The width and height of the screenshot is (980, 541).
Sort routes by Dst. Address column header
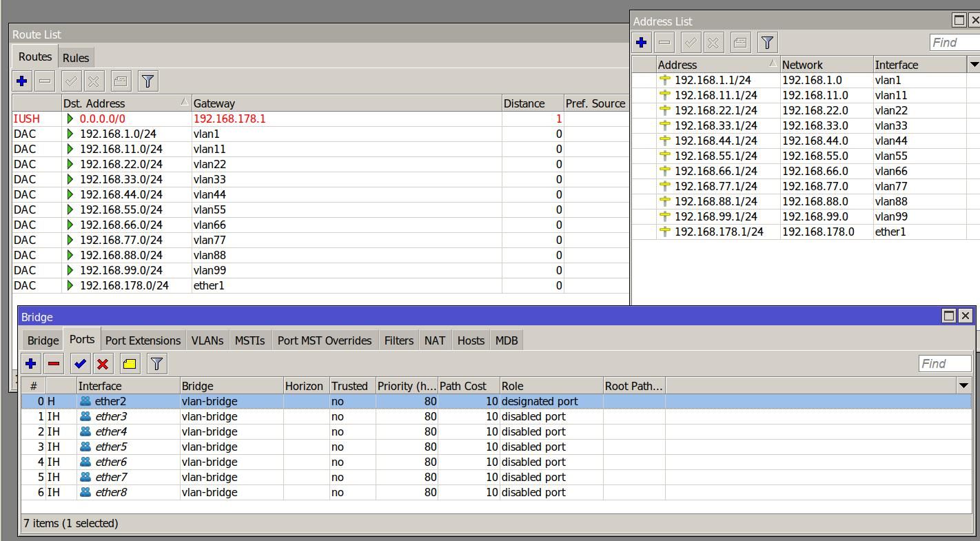126,103
